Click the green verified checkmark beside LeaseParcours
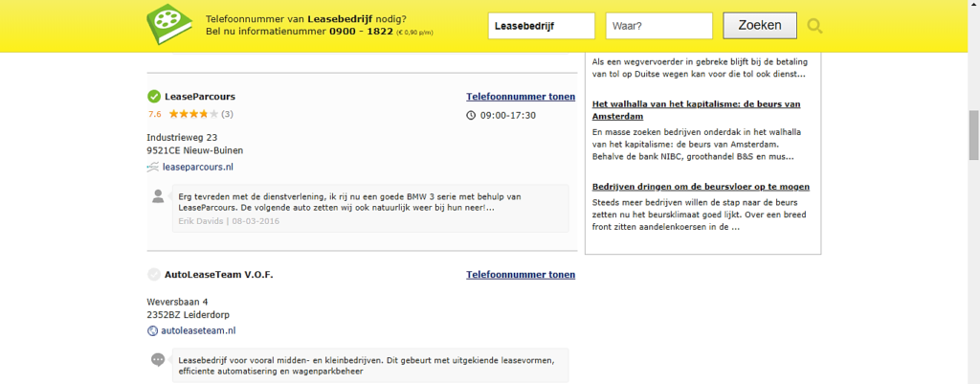This screenshot has width=980, height=384. pos(154,97)
